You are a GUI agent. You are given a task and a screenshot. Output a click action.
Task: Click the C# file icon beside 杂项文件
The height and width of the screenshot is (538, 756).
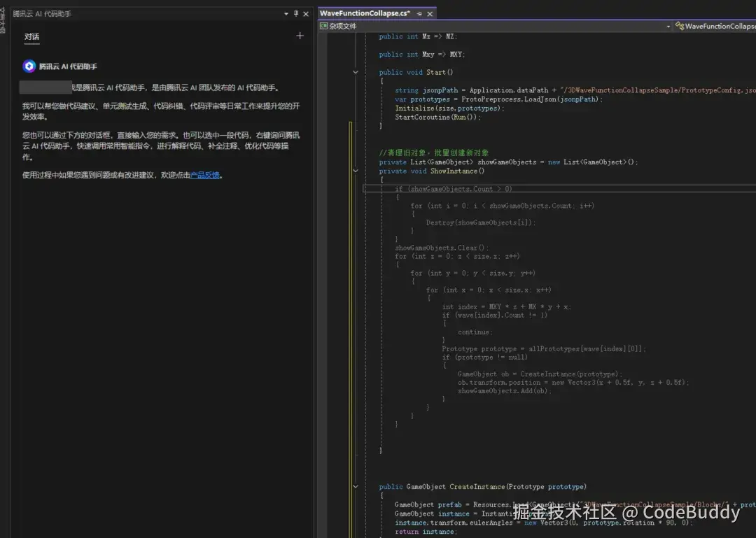323,26
